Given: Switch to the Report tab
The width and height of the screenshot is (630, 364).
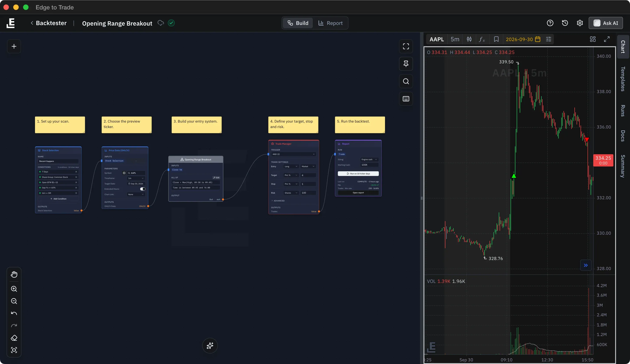Looking at the screenshot, I should point(330,23).
